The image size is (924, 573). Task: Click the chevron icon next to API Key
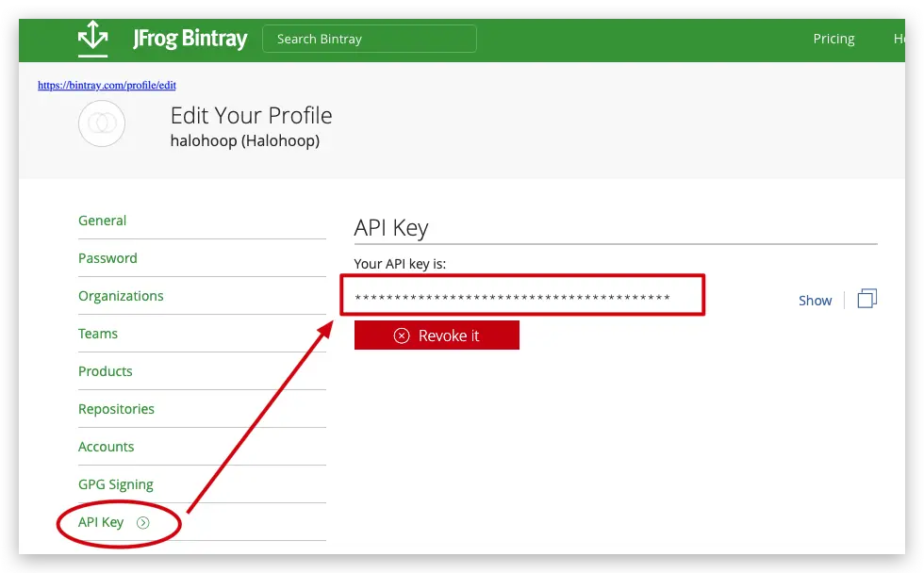pos(143,522)
